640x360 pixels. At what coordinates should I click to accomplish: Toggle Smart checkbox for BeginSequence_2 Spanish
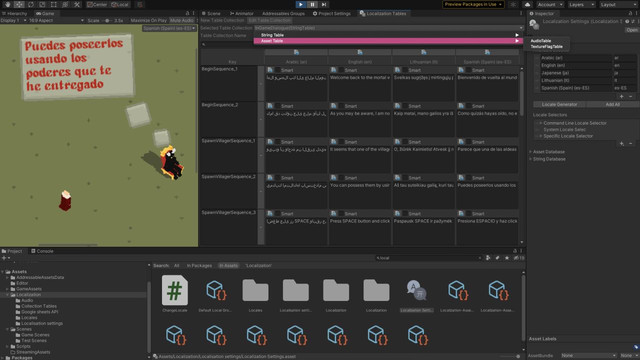click(469, 106)
